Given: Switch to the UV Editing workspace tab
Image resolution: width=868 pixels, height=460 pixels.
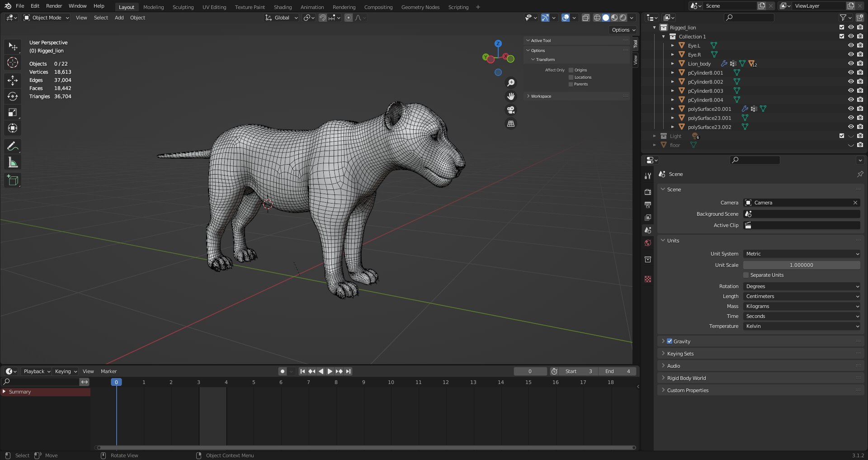Looking at the screenshot, I should (214, 7).
